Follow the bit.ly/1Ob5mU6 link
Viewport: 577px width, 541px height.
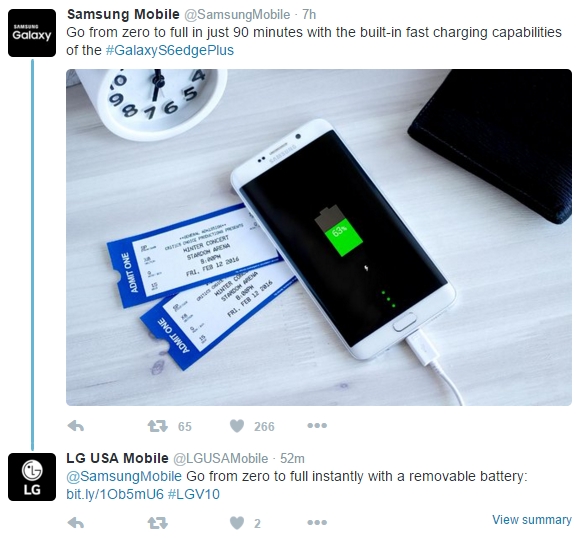[x=115, y=494]
